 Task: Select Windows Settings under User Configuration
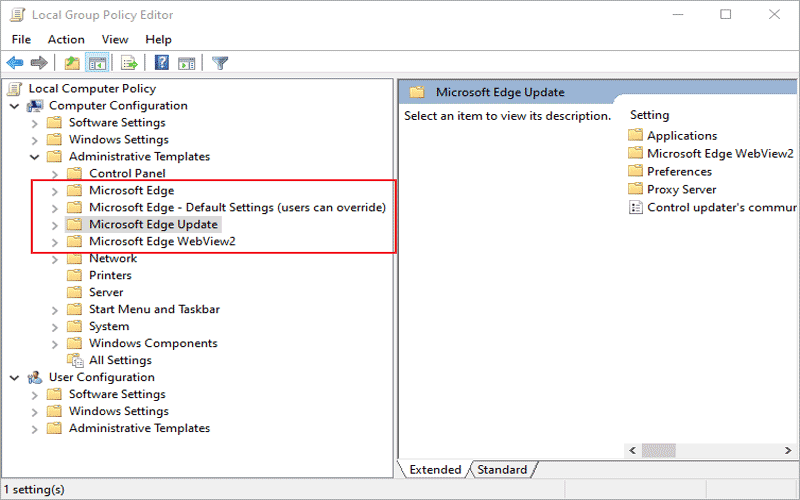pyautogui.click(x=119, y=411)
